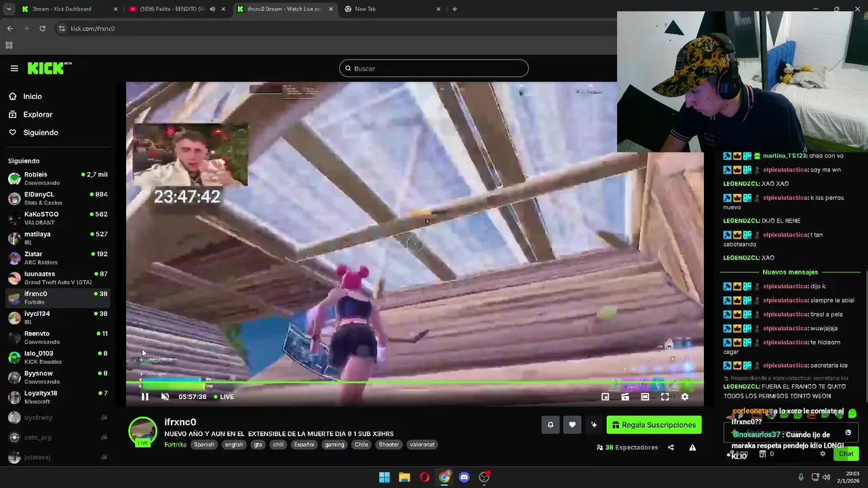Viewport: 868px width, 488px height.
Task: Open chat settings gear
Action: pos(823,454)
